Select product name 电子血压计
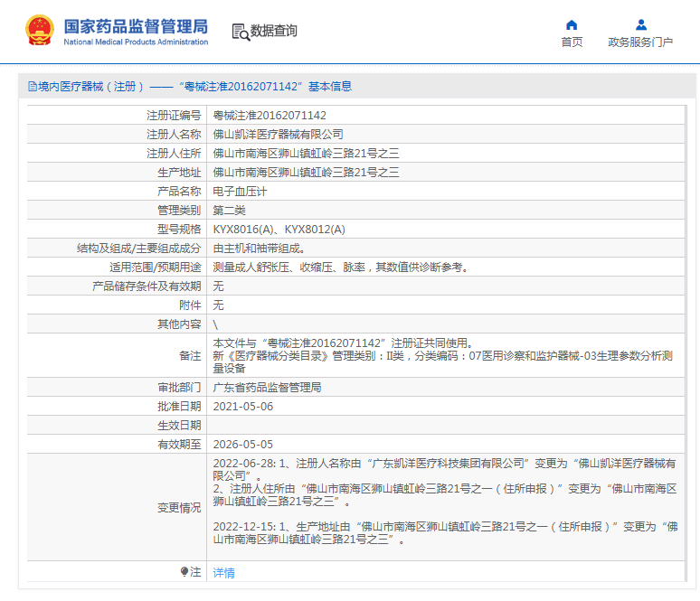700x601 pixels. [x=240, y=192]
